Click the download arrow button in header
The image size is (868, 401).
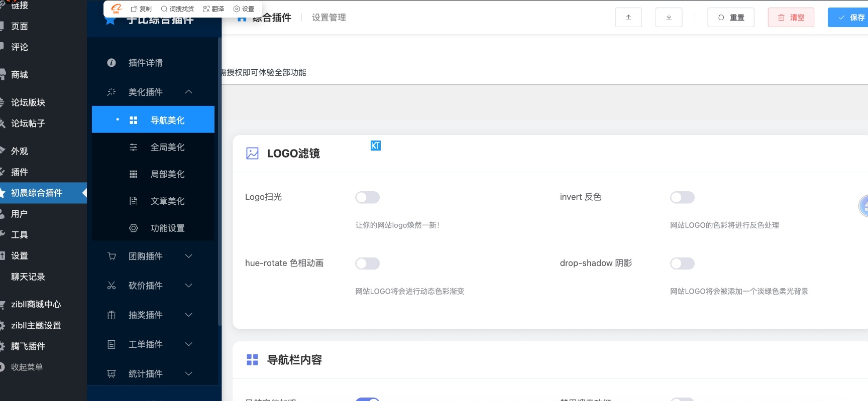(x=669, y=18)
